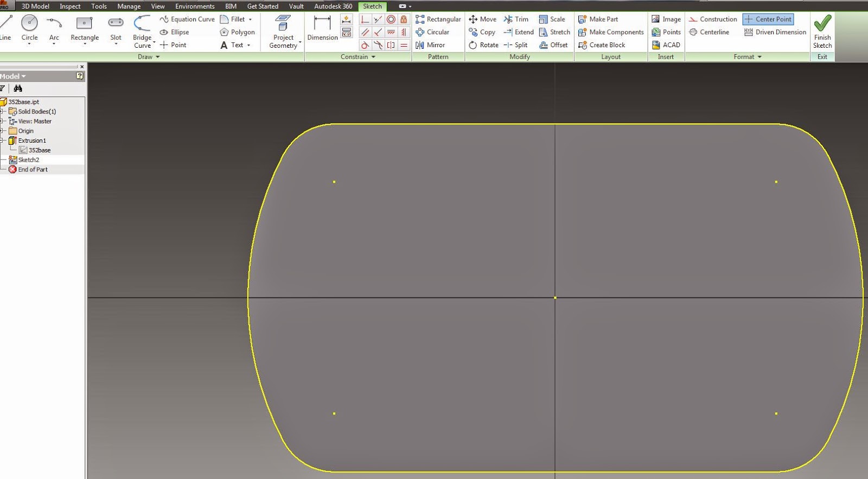The width and height of the screenshot is (868, 479).
Task: Select the Trim tool
Action: tap(516, 19)
